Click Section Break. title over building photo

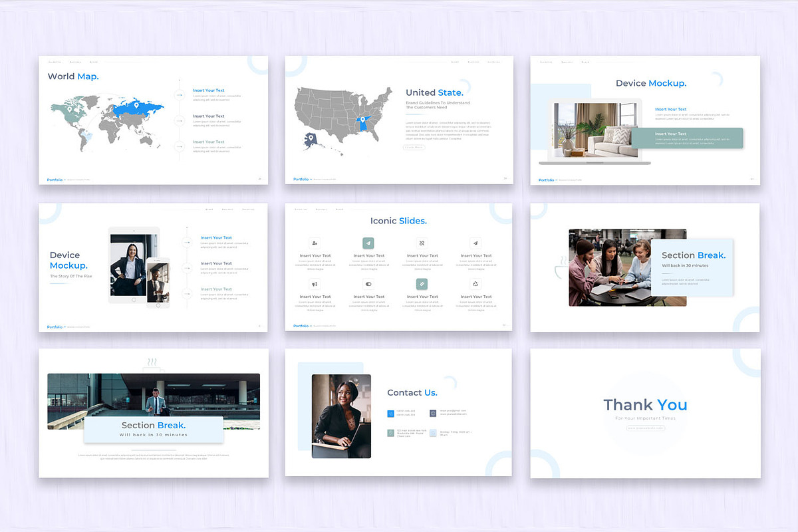(x=154, y=426)
